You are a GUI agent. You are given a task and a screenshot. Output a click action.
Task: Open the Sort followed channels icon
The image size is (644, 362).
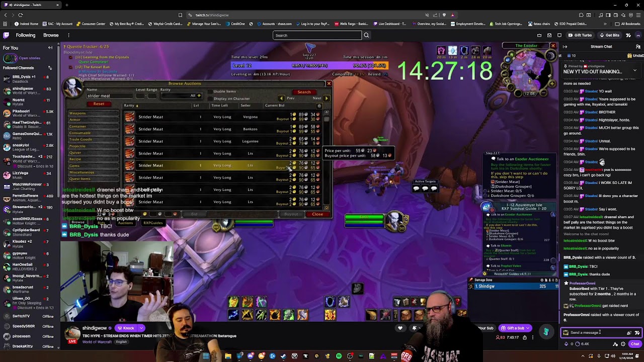click(50, 68)
